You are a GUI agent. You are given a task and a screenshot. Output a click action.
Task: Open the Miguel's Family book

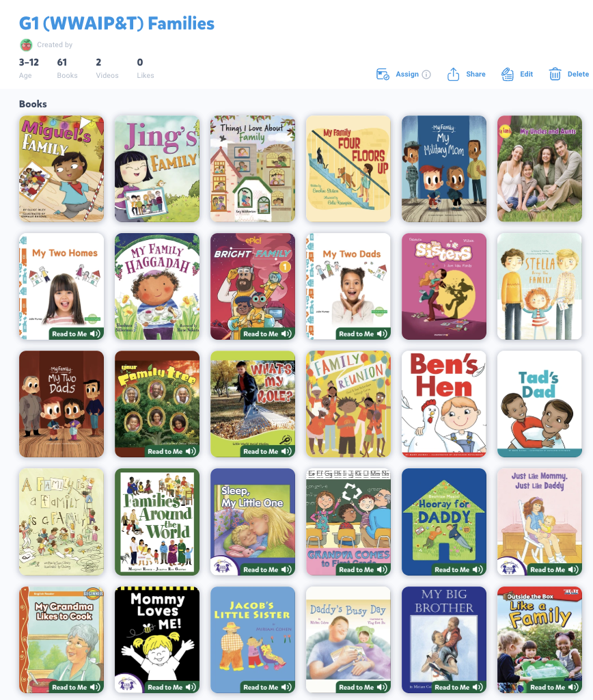61,169
